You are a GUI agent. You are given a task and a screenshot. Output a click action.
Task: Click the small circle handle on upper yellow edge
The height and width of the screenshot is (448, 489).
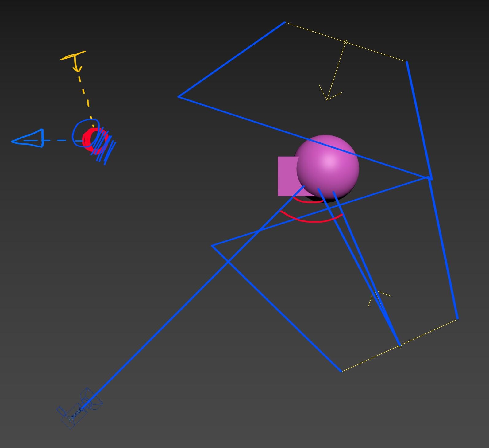pos(345,42)
